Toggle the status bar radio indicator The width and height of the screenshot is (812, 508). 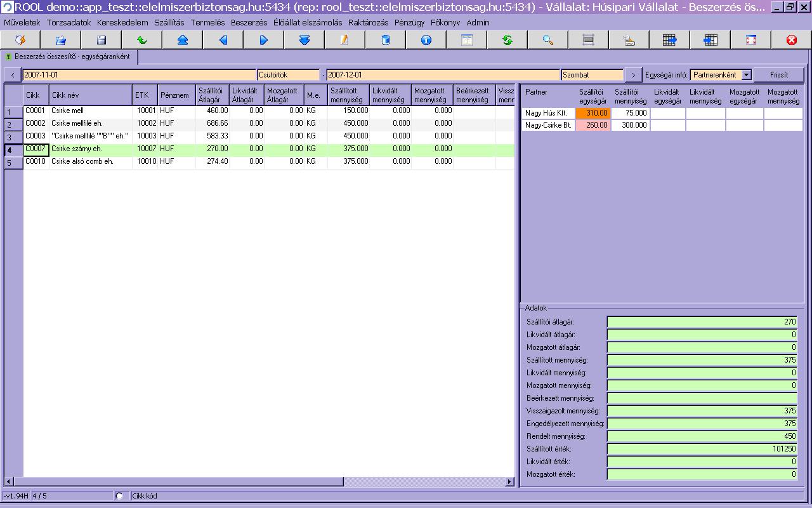(119, 496)
